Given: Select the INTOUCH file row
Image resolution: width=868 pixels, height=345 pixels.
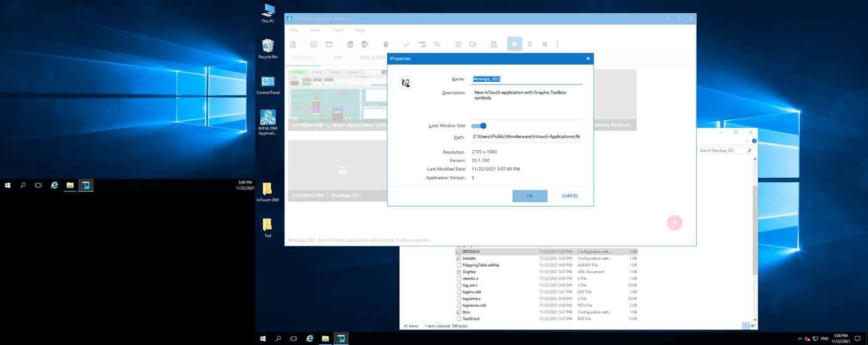Looking at the screenshot, I should [x=547, y=251].
